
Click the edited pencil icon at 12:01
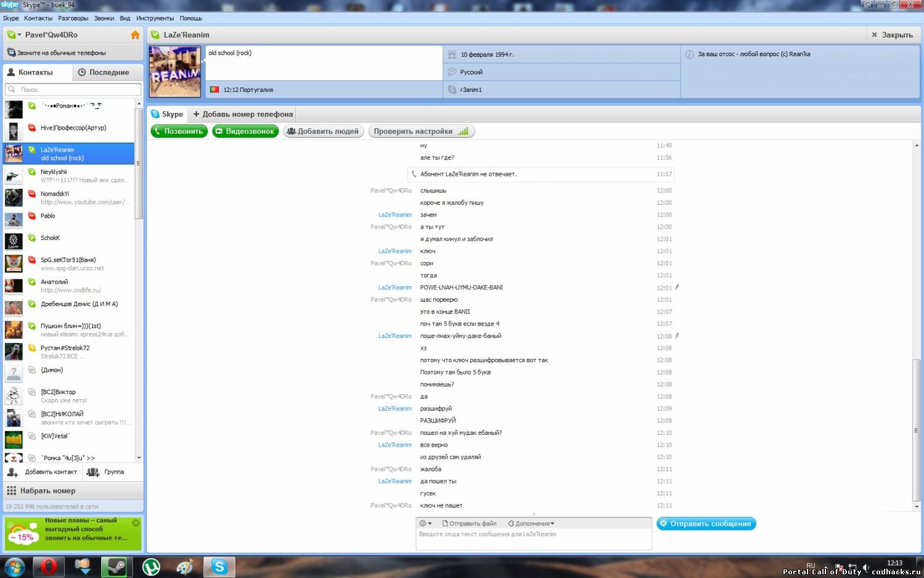point(677,287)
